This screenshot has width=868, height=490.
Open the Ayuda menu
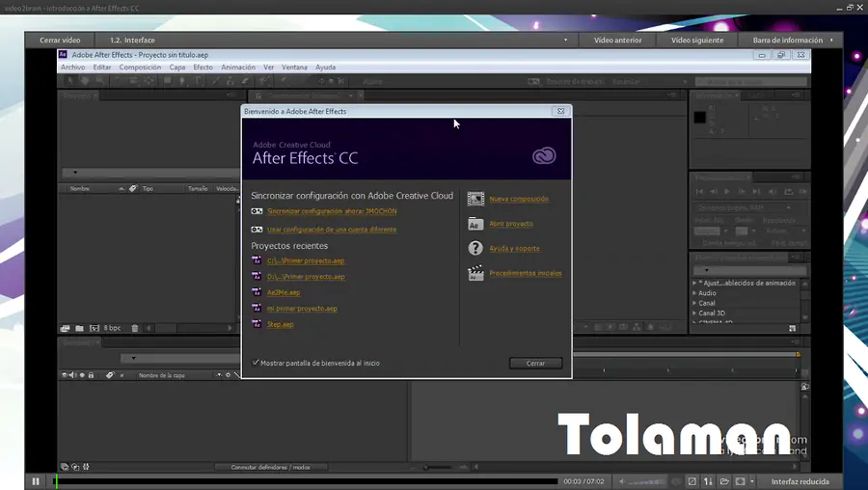326,67
